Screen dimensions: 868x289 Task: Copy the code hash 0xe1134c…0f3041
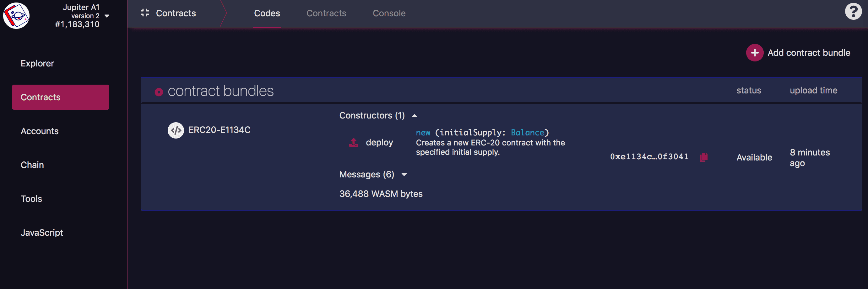point(703,157)
